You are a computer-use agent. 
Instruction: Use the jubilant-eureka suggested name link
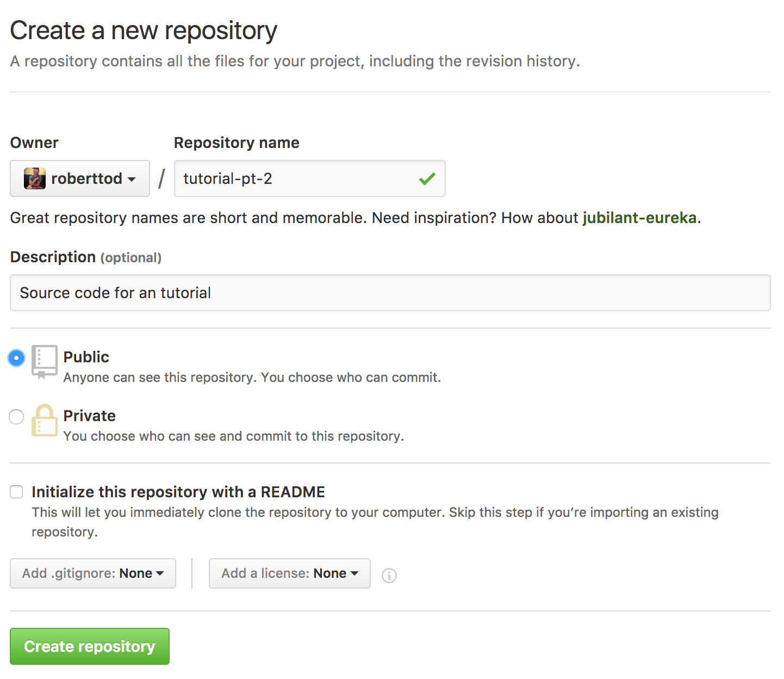tap(639, 218)
